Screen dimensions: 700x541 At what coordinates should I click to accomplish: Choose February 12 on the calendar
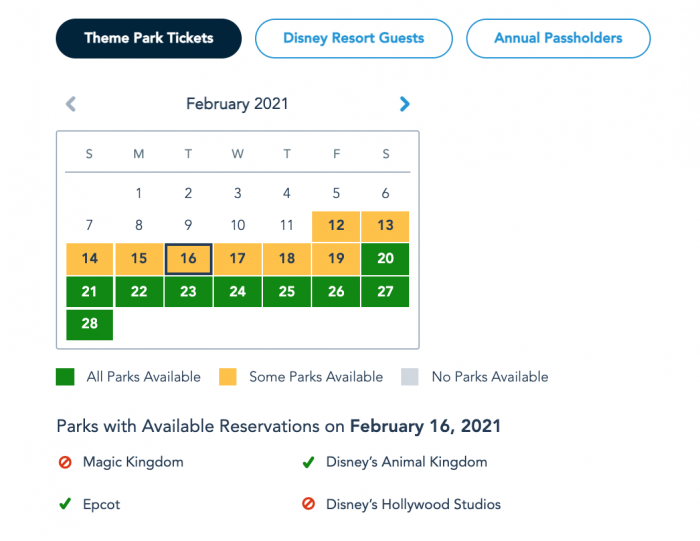[336, 226]
